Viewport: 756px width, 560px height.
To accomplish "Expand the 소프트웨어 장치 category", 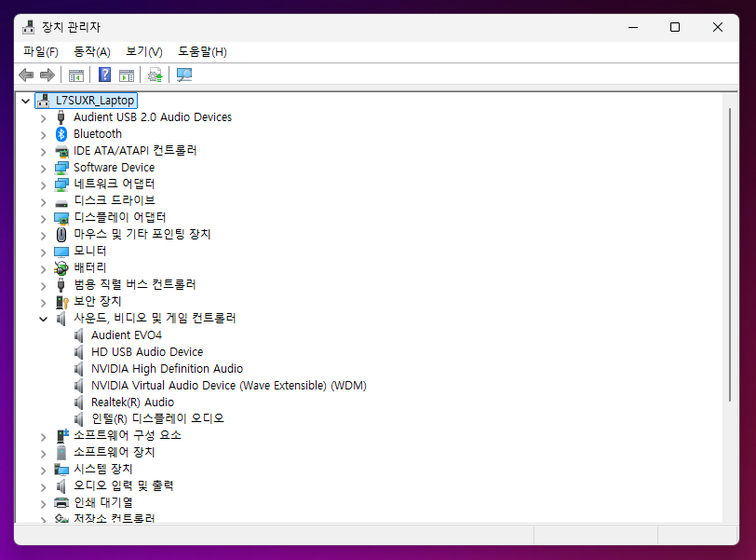I will [x=44, y=454].
